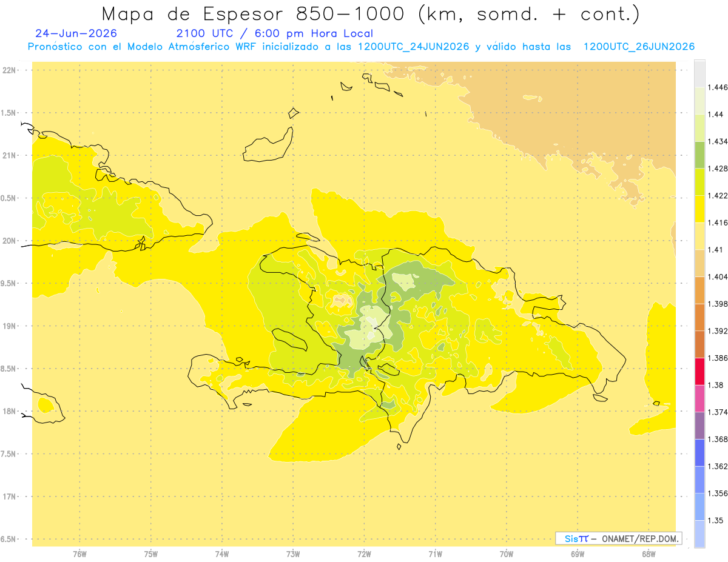728x562 pixels.
Task: Pick the '1.38' colorbar value
Action: [x=716, y=385]
